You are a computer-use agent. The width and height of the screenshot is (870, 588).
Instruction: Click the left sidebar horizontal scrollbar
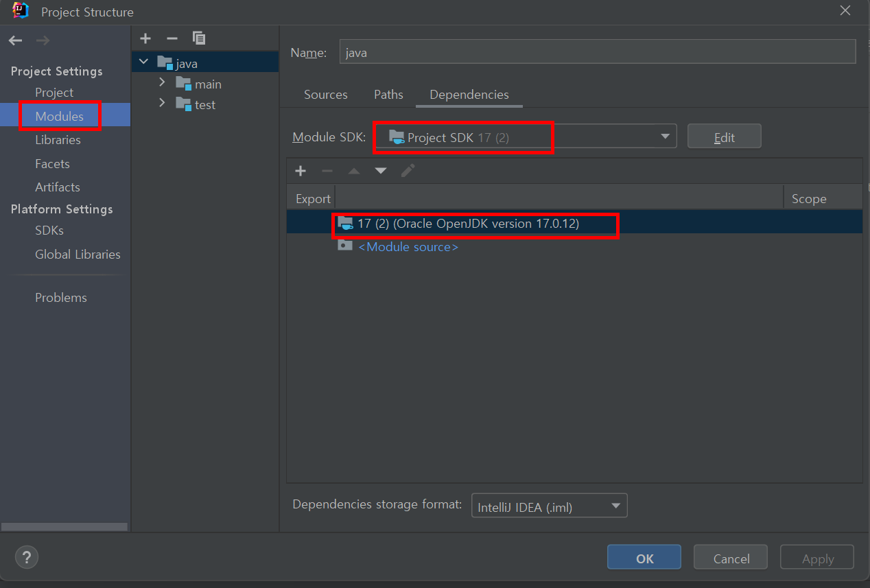pos(64,527)
